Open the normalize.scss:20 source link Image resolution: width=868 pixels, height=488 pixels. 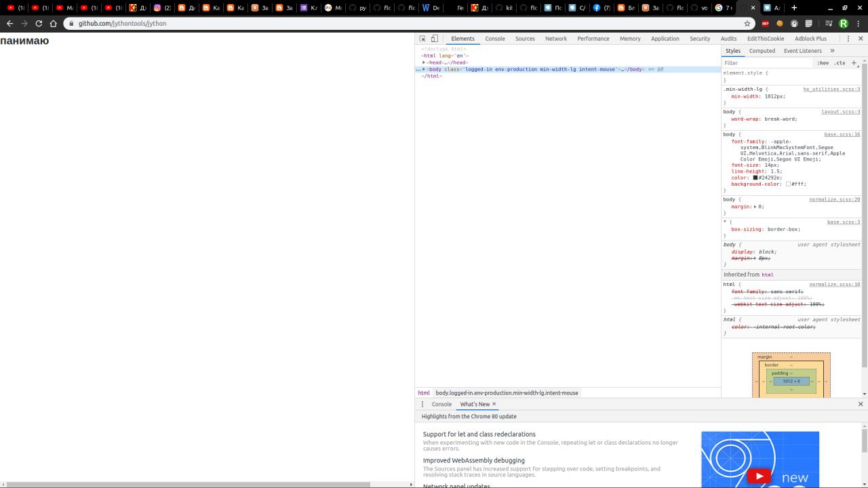[x=834, y=199]
